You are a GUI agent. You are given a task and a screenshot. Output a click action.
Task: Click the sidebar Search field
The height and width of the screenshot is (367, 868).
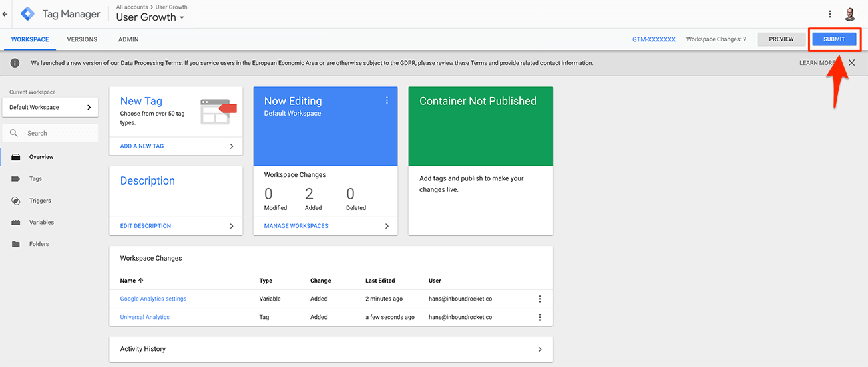(x=57, y=133)
